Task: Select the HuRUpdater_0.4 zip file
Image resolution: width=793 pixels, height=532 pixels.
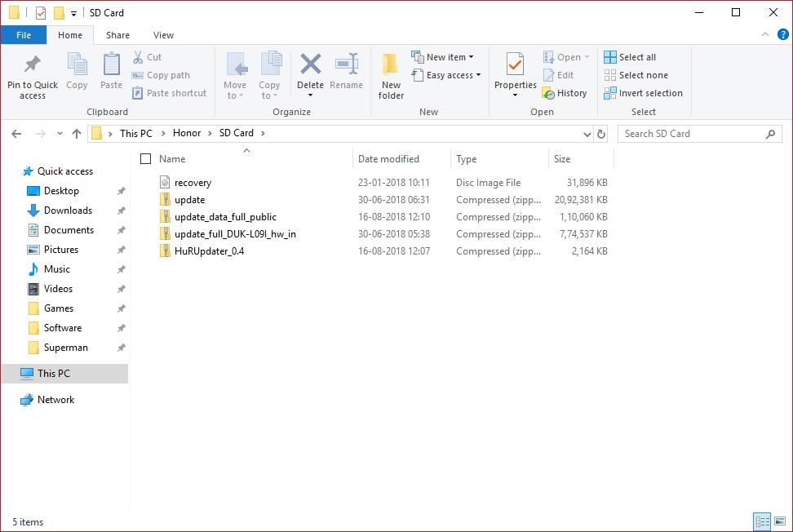Action: pos(209,251)
